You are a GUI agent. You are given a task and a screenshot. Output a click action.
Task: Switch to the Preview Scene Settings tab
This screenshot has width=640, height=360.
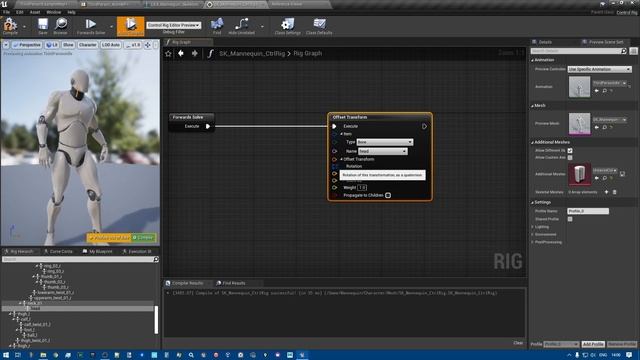tap(605, 42)
